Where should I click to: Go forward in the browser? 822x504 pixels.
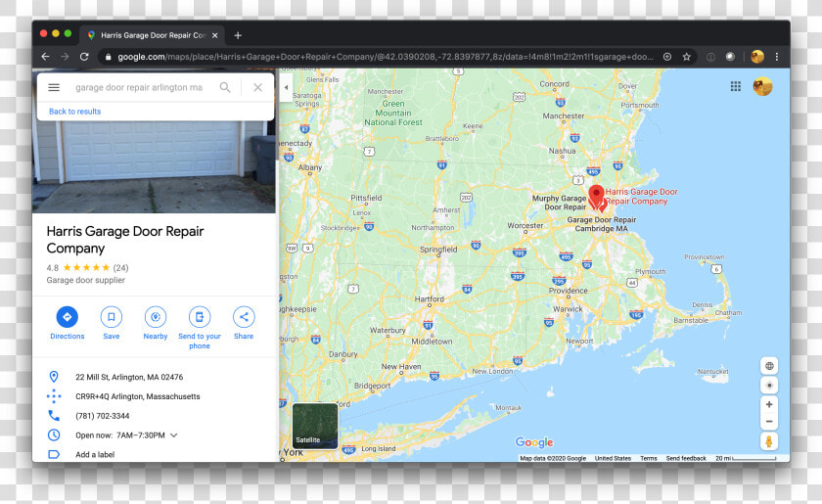point(65,57)
